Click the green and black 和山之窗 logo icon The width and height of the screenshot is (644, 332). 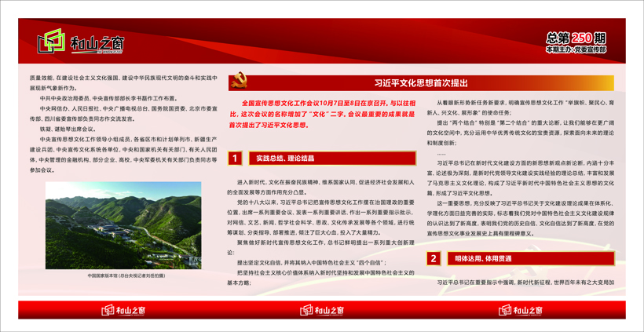click(51, 40)
